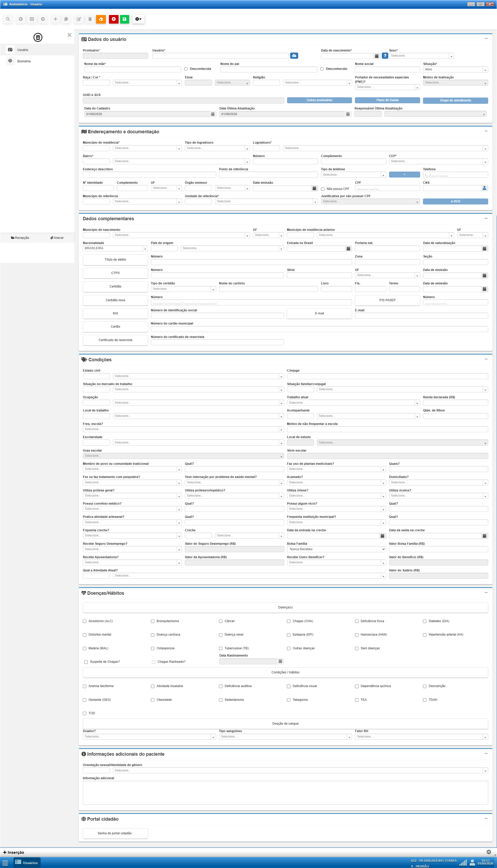Select the Desconhecido radio for father's name
This screenshot has height=868, width=497.
pos(322,69)
